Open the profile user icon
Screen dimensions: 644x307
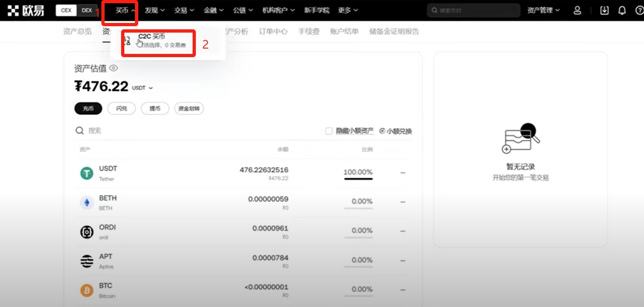coord(577,10)
